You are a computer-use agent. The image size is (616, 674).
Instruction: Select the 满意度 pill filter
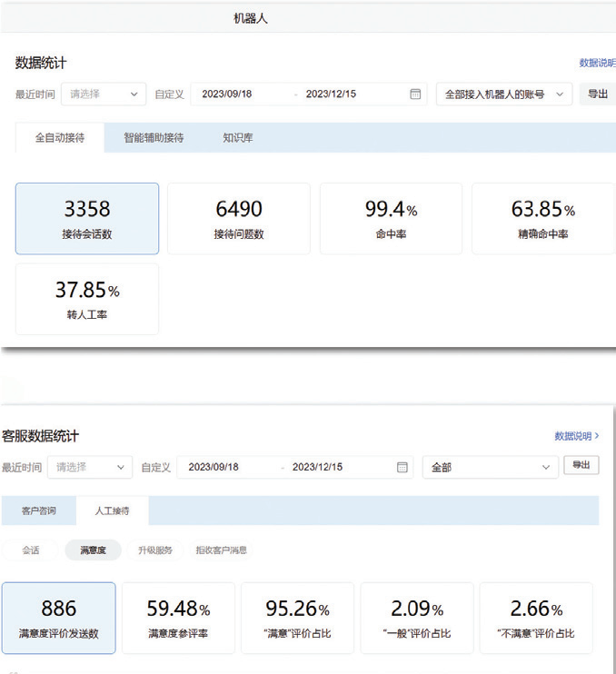pos(94,550)
